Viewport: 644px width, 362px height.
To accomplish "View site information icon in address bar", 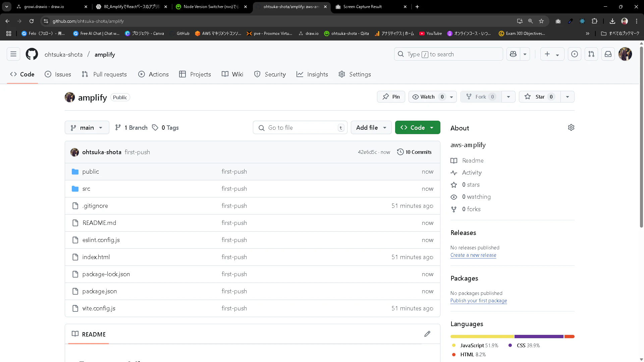I will pos(46,21).
